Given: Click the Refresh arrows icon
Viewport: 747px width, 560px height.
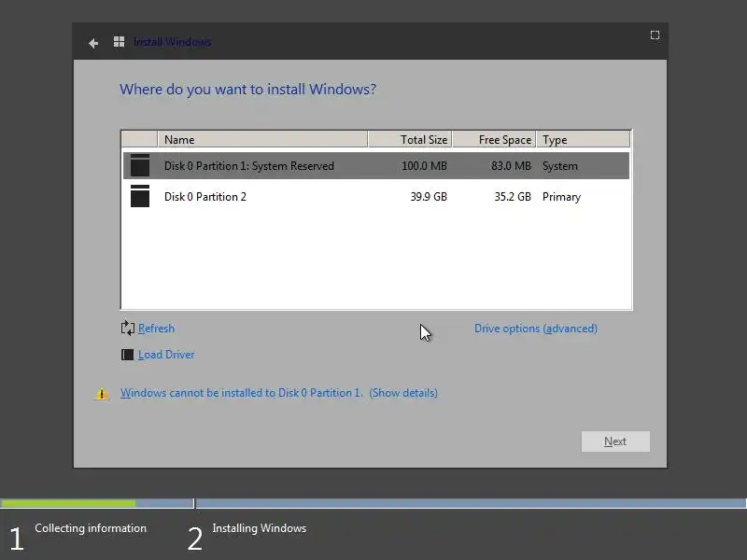Looking at the screenshot, I should [x=128, y=329].
